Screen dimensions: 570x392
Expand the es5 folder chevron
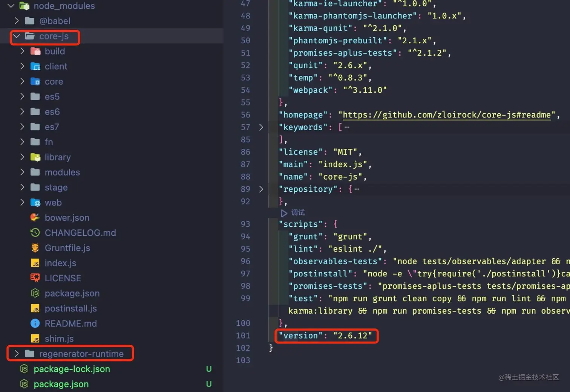pyautogui.click(x=22, y=96)
